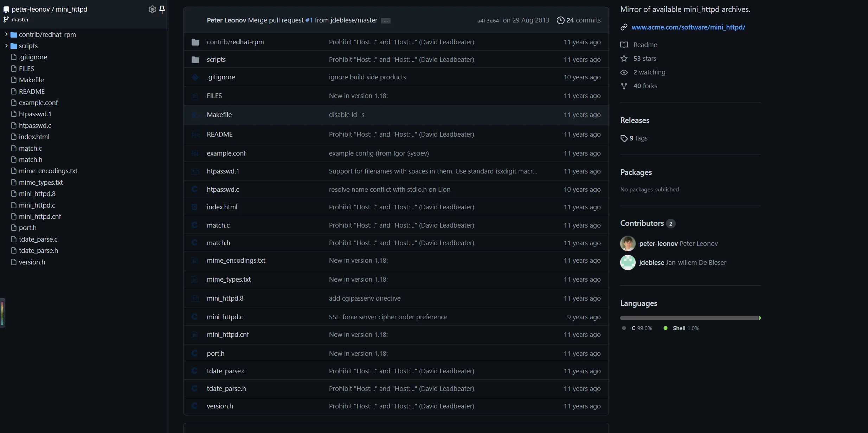Open commit message 'disable ld -s'

[347, 114]
